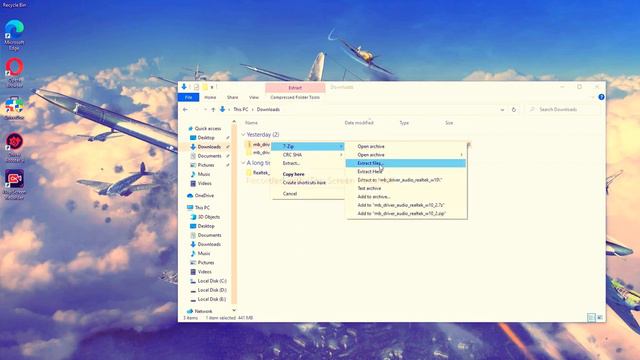Switch to large icons view in status bar

pyautogui.click(x=600, y=317)
